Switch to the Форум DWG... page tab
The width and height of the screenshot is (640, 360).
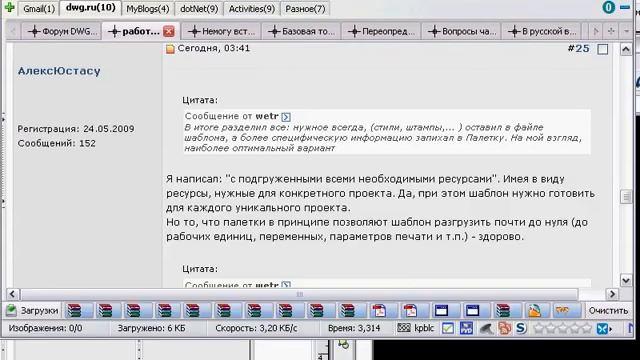pos(62,31)
